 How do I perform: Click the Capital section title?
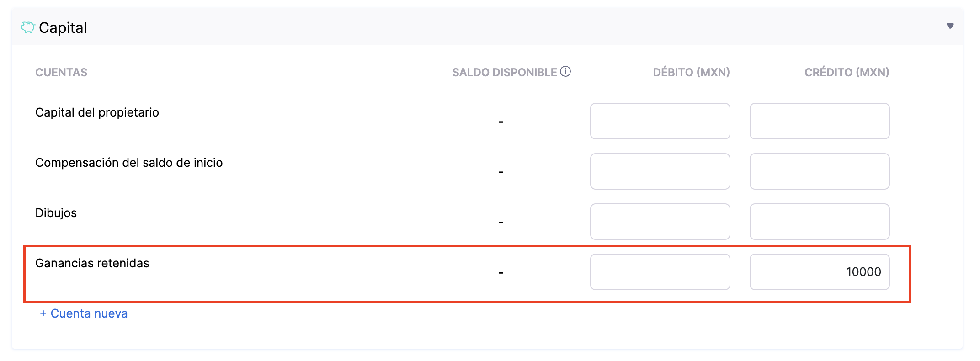pos(63,28)
